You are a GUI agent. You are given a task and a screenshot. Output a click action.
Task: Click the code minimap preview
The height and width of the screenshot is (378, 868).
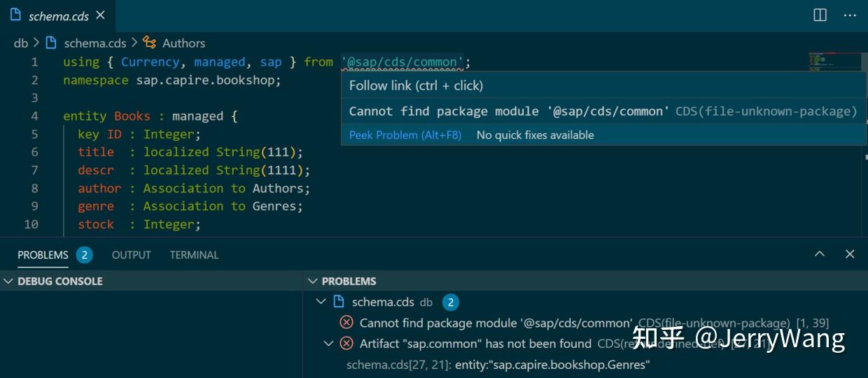pos(834,63)
